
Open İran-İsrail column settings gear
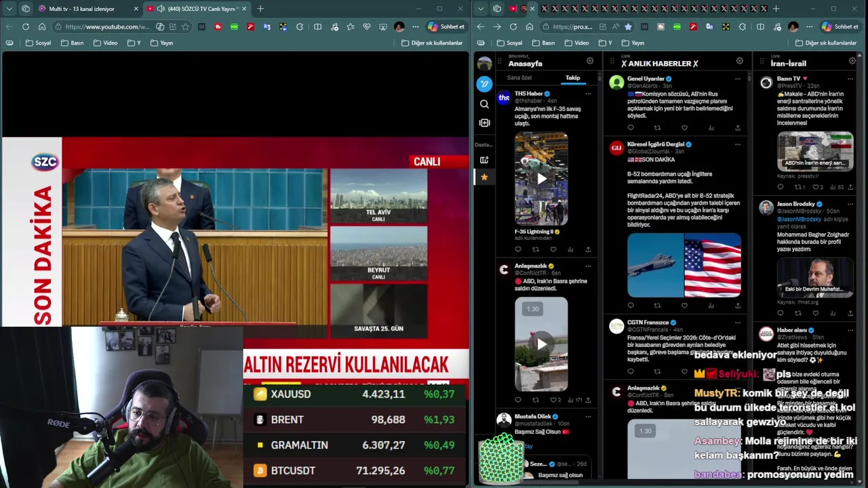coord(852,61)
